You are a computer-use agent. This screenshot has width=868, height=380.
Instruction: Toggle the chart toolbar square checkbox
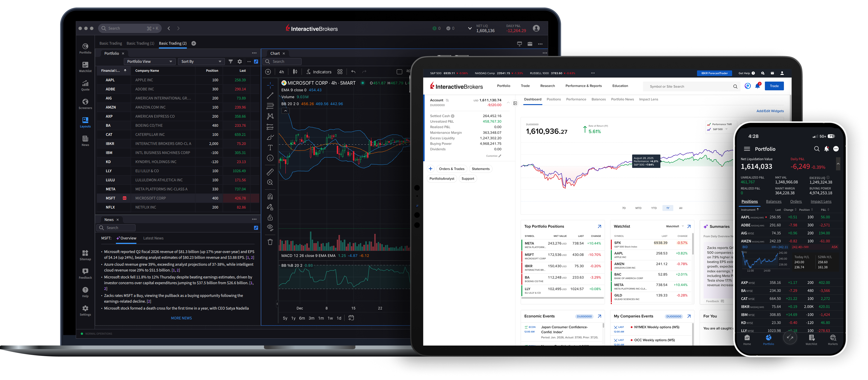click(x=399, y=72)
